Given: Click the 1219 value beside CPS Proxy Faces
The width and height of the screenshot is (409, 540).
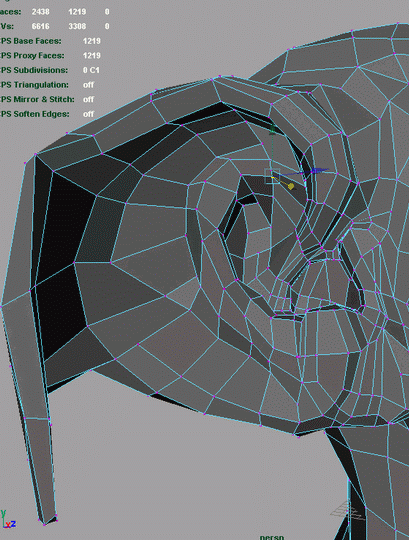Looking at the screenshot, I should (x=92, y=55).
